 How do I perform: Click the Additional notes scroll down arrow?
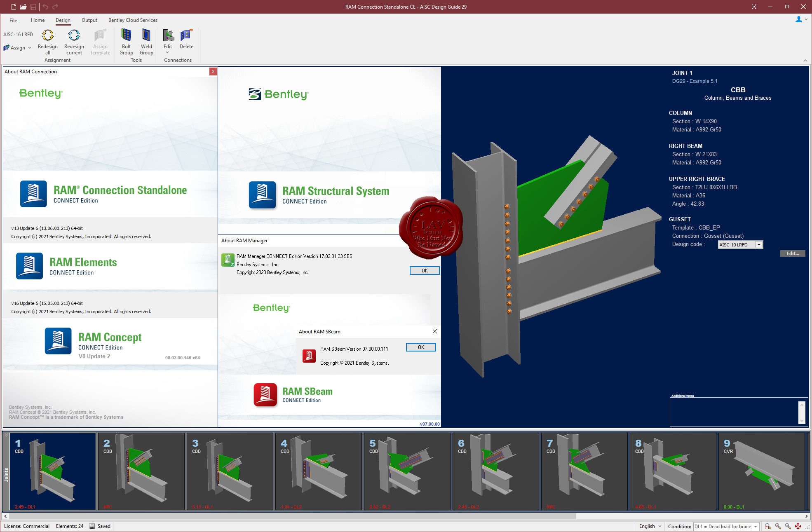[802, 420]
